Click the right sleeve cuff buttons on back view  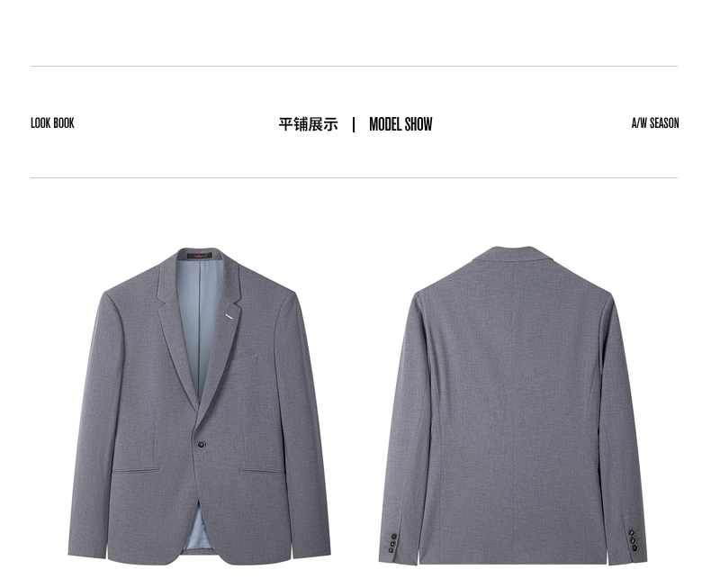tap(633, 540)
